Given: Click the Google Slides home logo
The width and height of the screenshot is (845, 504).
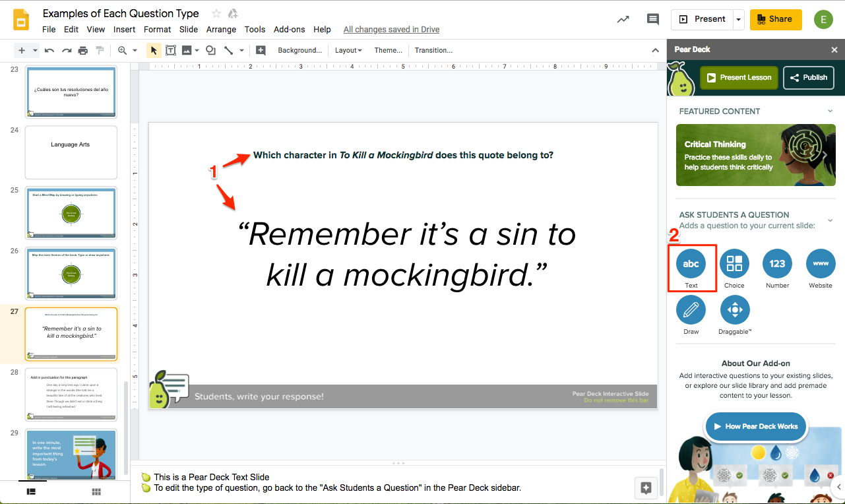Looking at the screenshot, I should pyautogui.click(x=20, y=20).
